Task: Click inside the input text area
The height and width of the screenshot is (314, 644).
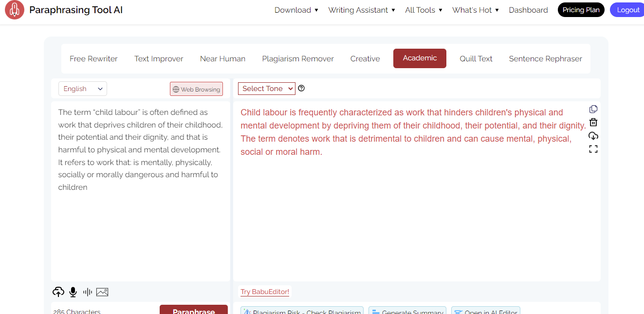Action: (x=140, y=191)
